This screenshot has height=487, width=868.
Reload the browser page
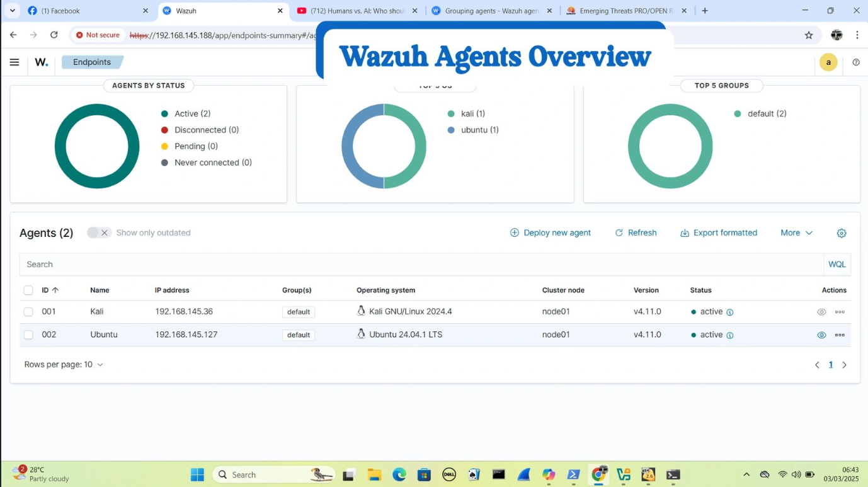[54, 35]
